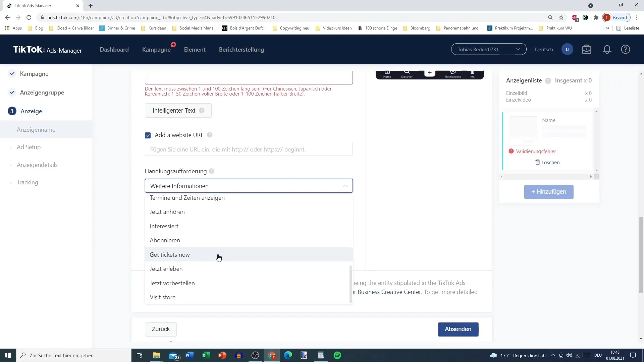Go to the Anzeigengruppe step in sidebar

coord(42,93)
